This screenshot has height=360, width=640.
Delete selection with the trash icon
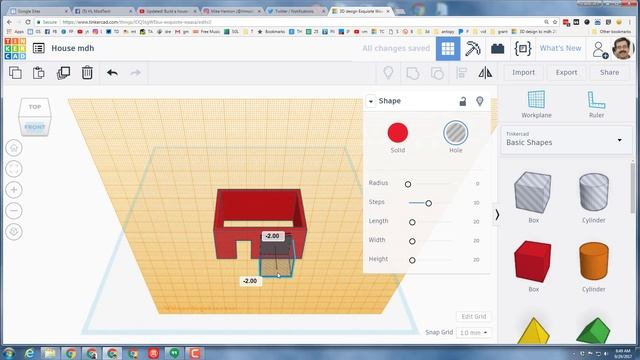[x=87, y=73]
